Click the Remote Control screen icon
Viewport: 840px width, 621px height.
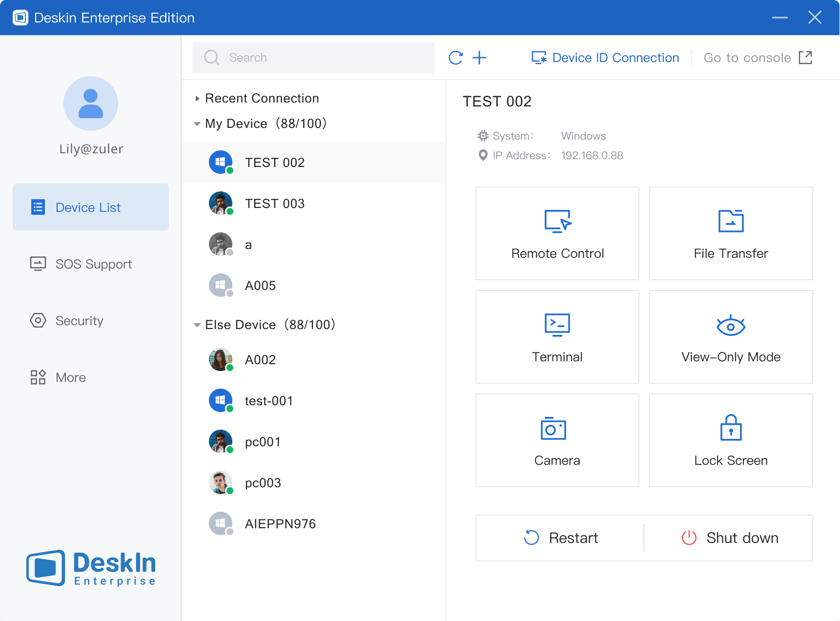tap(557, 221)
